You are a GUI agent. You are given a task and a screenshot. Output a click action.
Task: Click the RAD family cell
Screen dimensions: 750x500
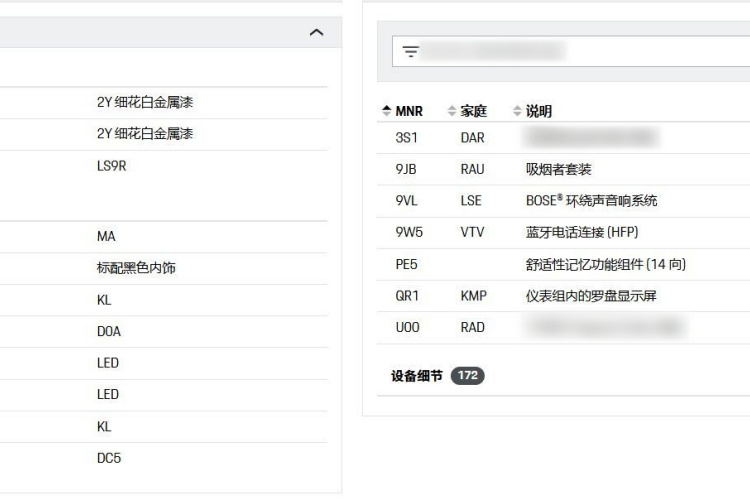(x=473, y=328)
